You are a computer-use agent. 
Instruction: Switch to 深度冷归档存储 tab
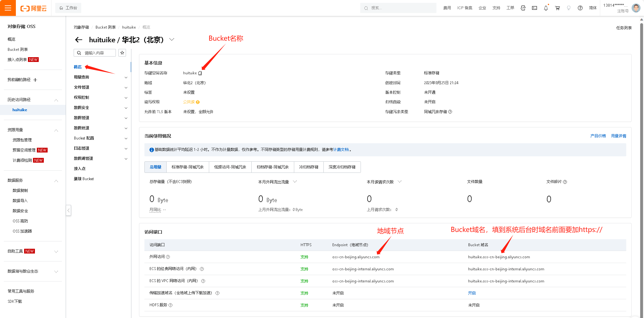click(342, 167)
